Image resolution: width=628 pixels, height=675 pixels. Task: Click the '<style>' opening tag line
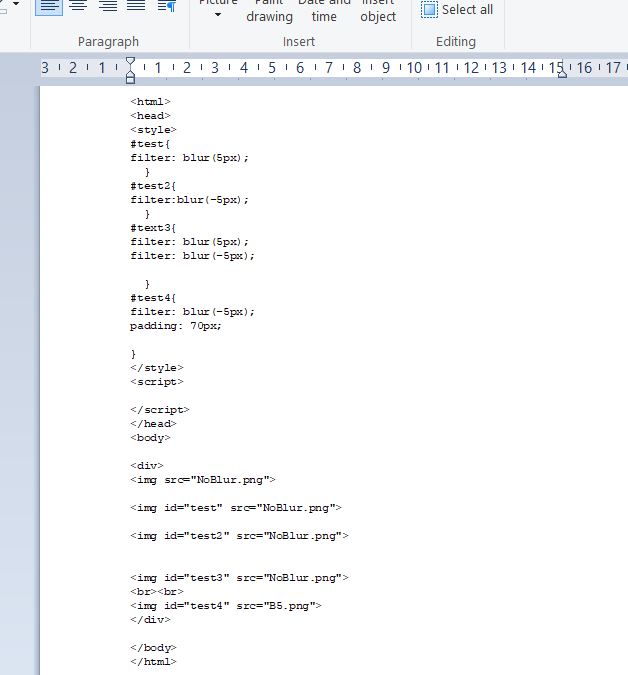point(154,130)
